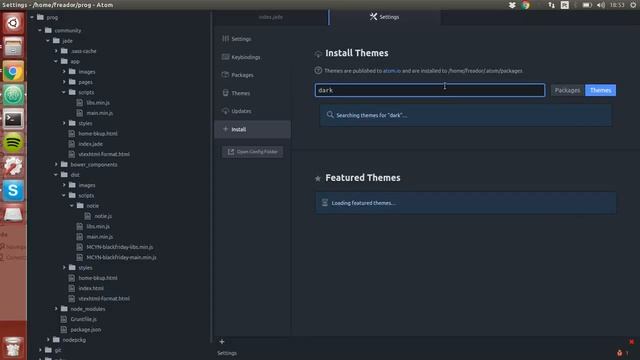Open Gruntfile.js in tree
This screenshot has width=640, height=360.
(84, 319)
